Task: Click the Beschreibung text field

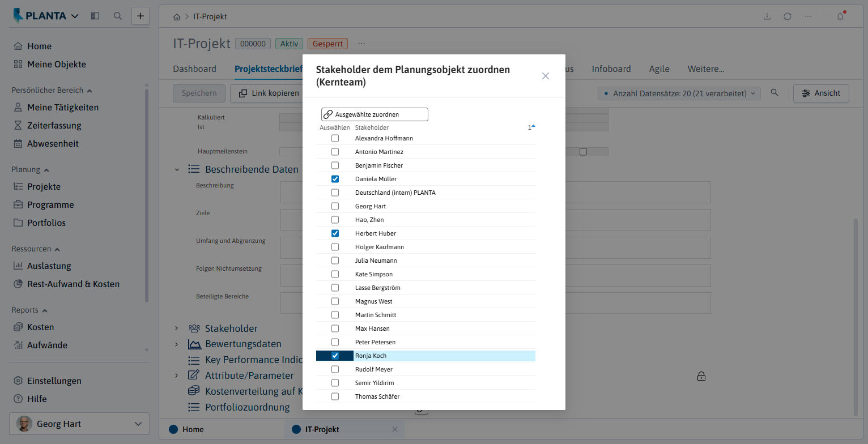Action: pyautogui.click(x=495, y=193)
